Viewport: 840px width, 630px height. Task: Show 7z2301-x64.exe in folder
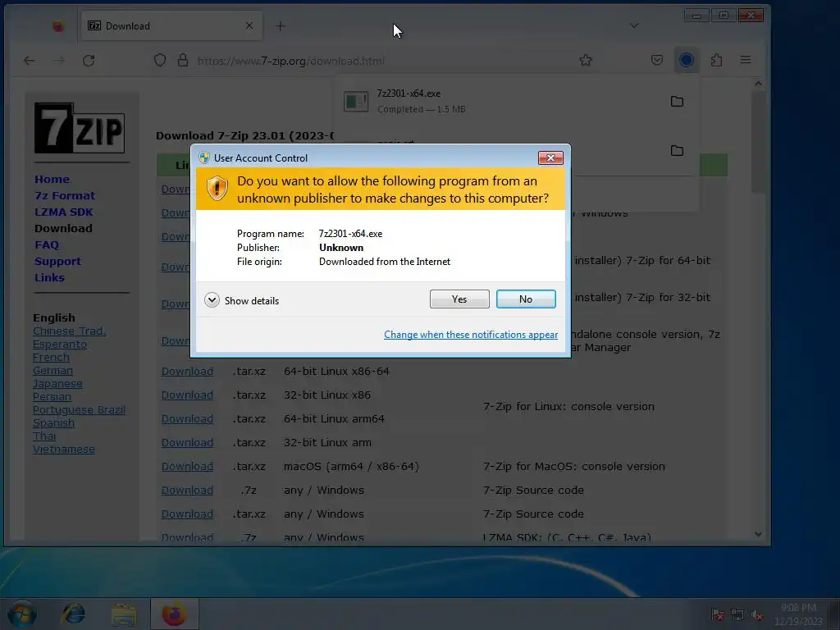tap(677, 101)
